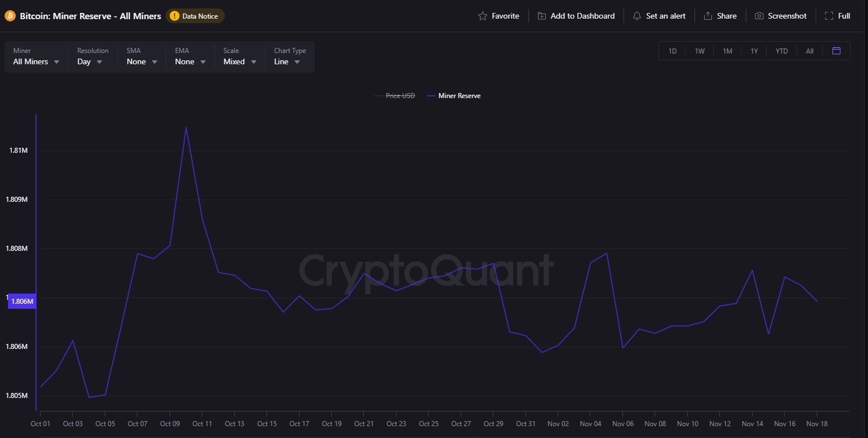Click the Data Notice badge
The image size is (868, 438).
[x=195, y=16]
